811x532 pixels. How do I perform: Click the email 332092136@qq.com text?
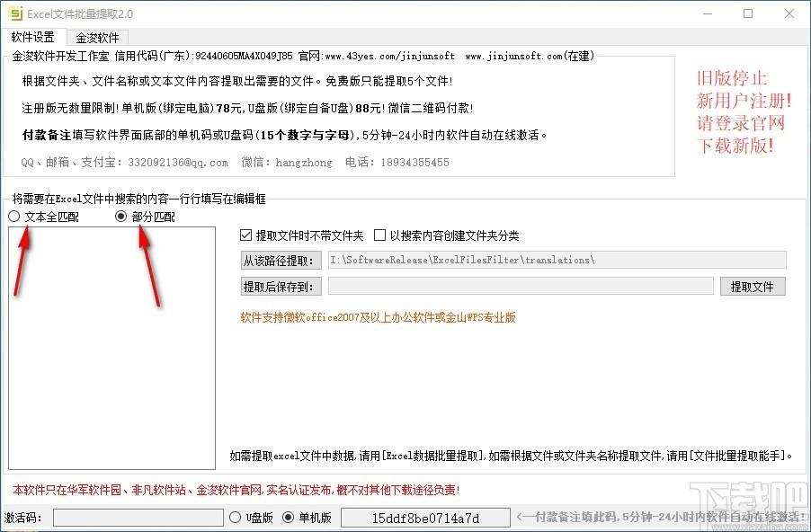coord(178,163)
